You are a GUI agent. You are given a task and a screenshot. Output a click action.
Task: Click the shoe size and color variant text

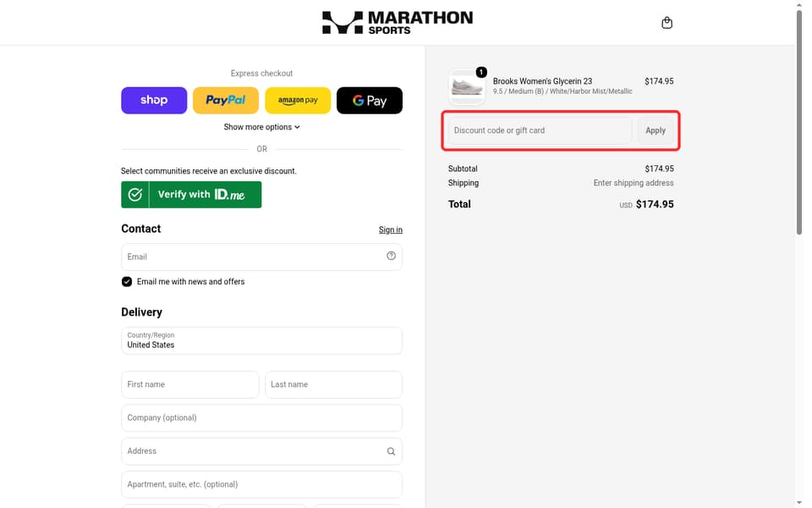(562, 91)
